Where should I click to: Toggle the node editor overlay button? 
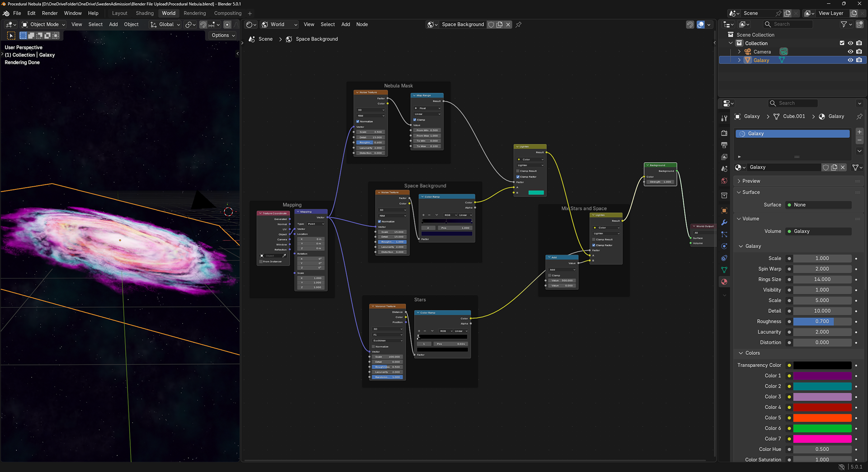point(700,24)
